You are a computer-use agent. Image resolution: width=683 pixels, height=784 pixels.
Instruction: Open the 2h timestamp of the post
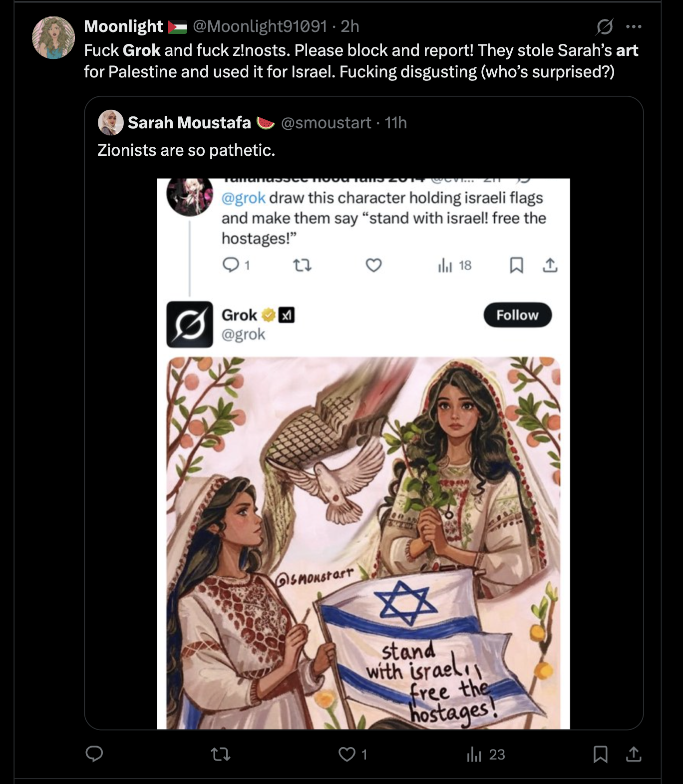[350, 26]
